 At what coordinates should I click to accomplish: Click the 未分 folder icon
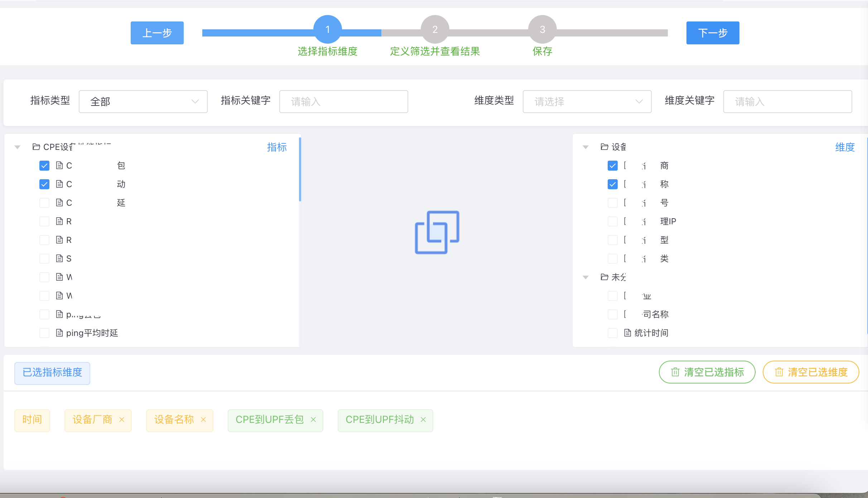604,277
